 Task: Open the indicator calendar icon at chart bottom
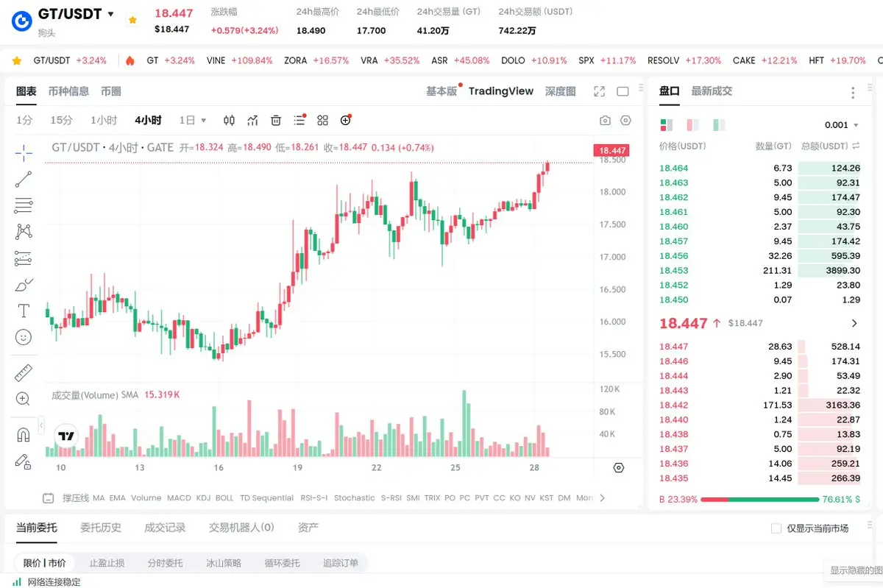pos(49,498)
